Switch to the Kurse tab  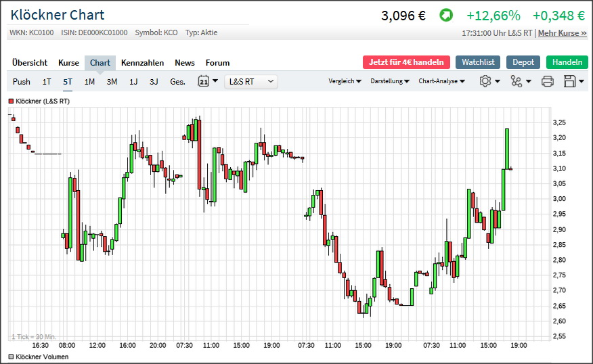point(68,63)
